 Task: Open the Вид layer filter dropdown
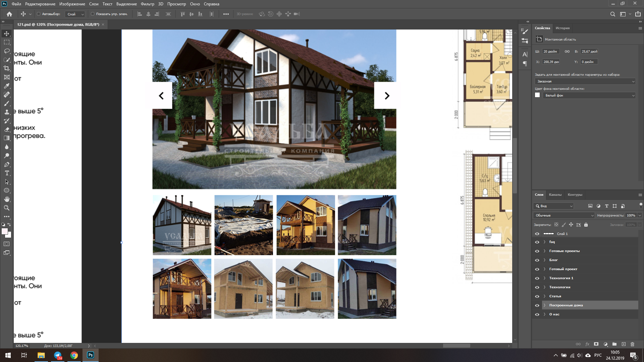(553, 206)
